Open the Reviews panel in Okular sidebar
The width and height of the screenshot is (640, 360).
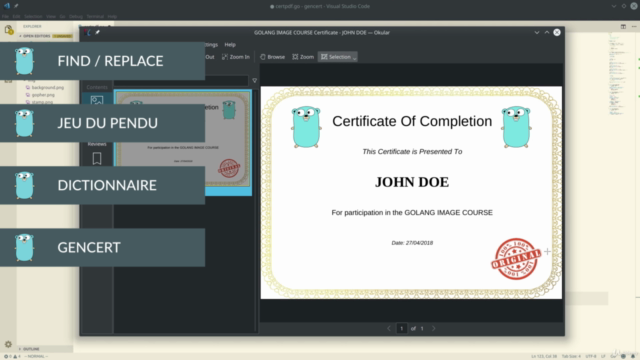(x=97, y=144)
